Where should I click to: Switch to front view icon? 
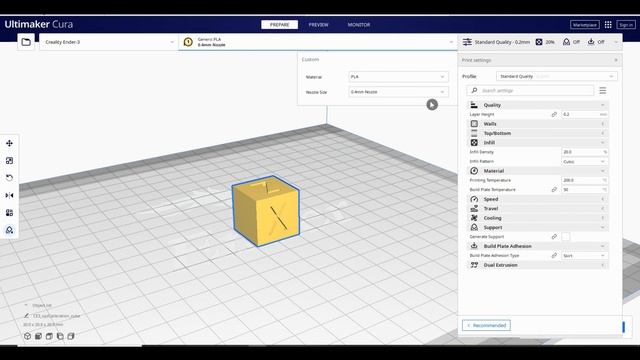(x=38, y=336)
